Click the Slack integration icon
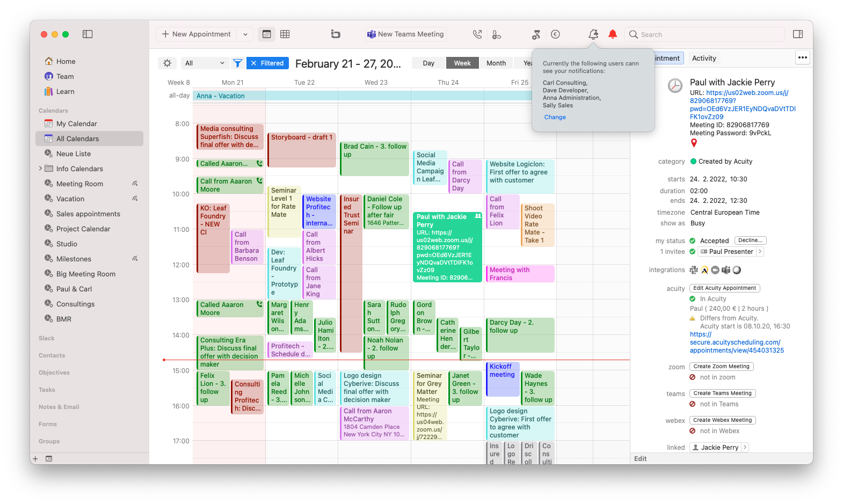This screenshot has width=843, height=504. (694, 270)
